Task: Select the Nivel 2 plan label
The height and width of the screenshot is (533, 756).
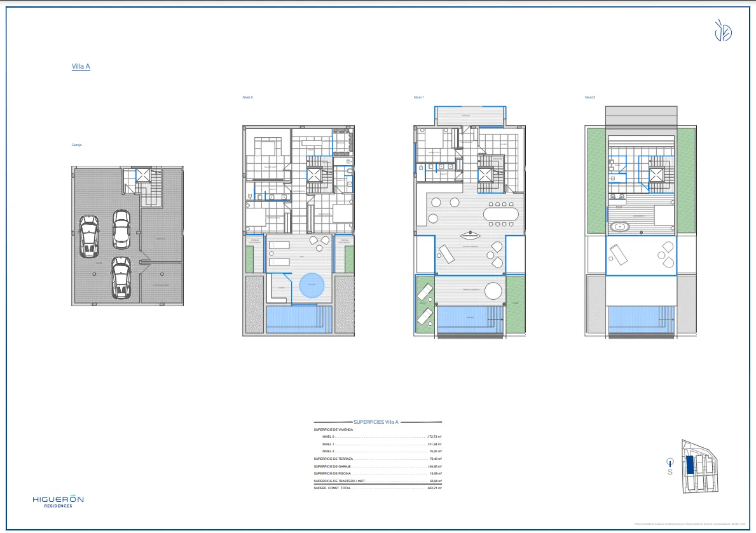Action: [x=589, y=97]
